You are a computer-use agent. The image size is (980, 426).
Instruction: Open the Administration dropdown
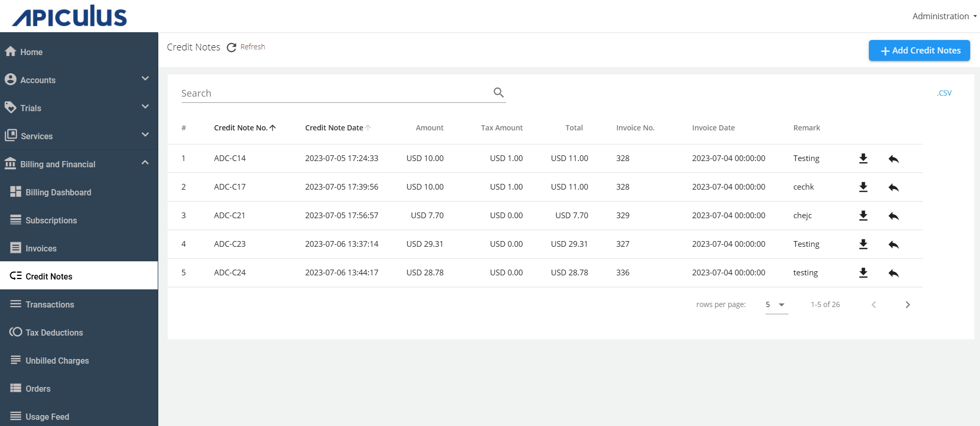tap(944, 16)
